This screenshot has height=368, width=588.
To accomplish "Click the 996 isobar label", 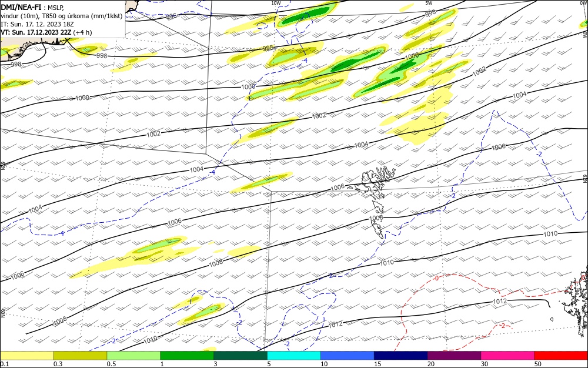I will [x=171, y=16].
